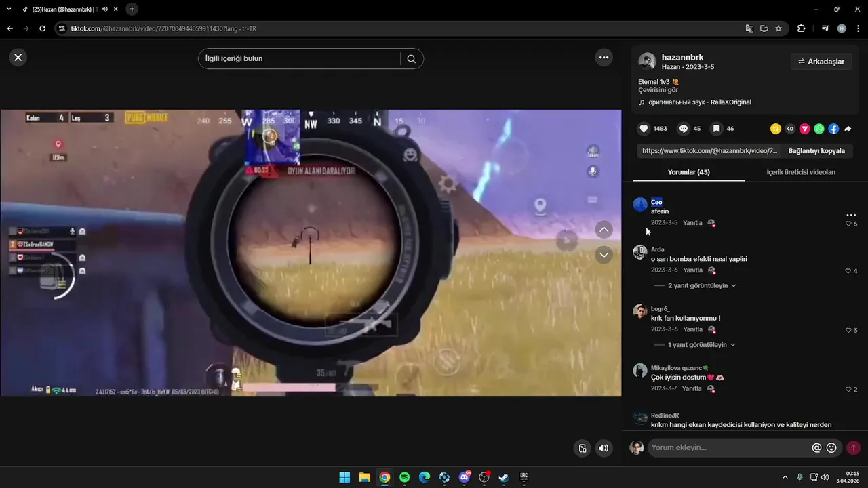The image size is (868, 488).
Task: Mute video with speaker button
Action: click(603, 448)
